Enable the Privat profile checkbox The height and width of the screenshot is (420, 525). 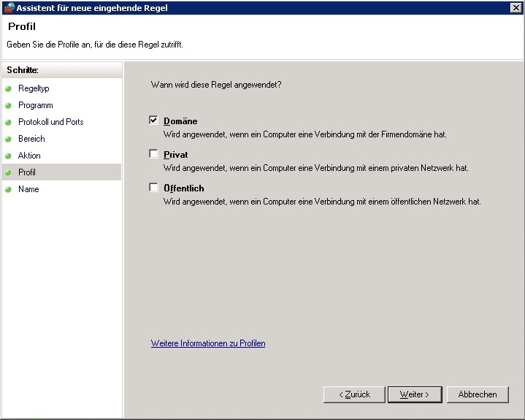coord(153,154)
